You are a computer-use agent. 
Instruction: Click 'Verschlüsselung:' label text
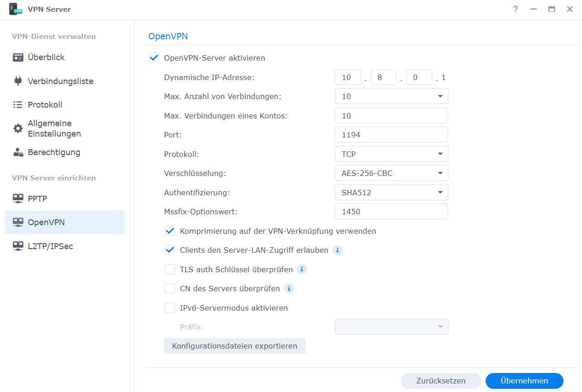195,173
